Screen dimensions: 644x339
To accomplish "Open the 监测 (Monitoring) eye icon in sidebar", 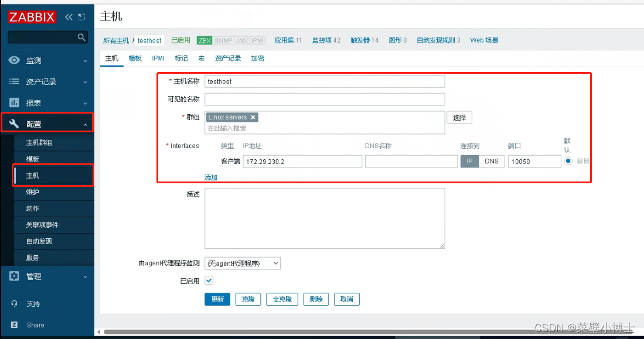I will pos(13,60).
